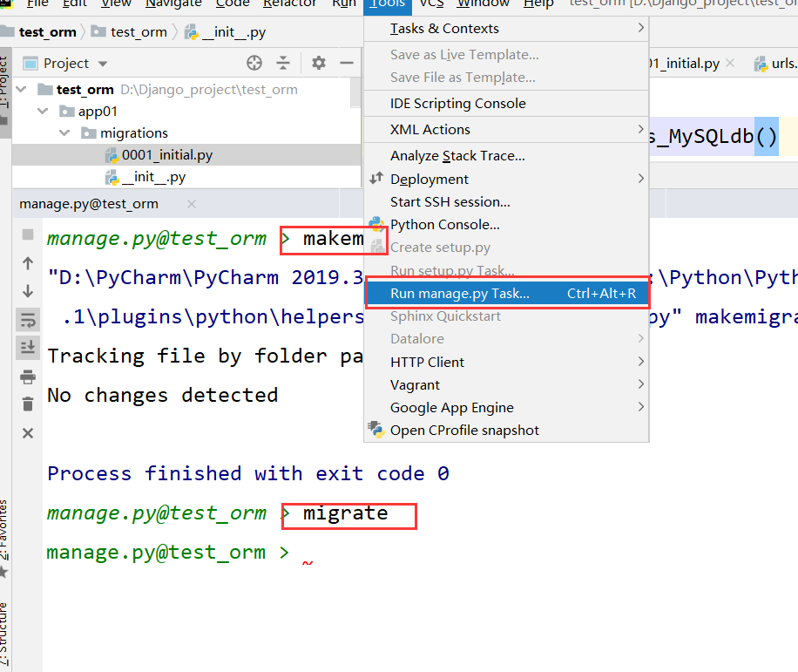Click the locate/scroll-from-source crosshair icon
This screenshot has height=672, width=798.
[x=254, y=63]
